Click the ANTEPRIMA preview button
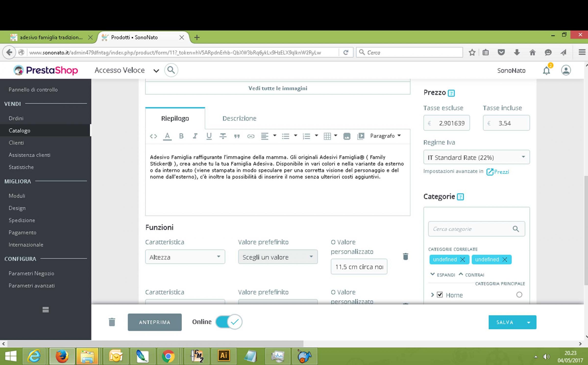 [x=155, y=322]
